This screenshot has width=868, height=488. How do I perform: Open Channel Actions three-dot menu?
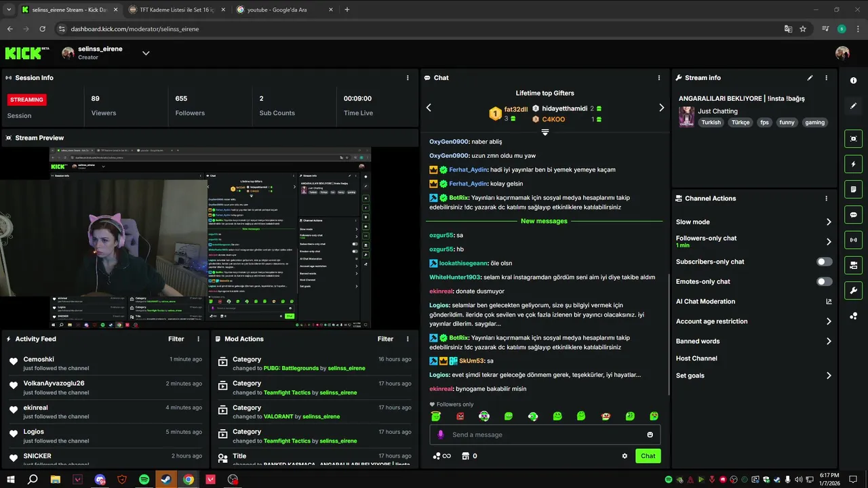(x=826, y=199)
